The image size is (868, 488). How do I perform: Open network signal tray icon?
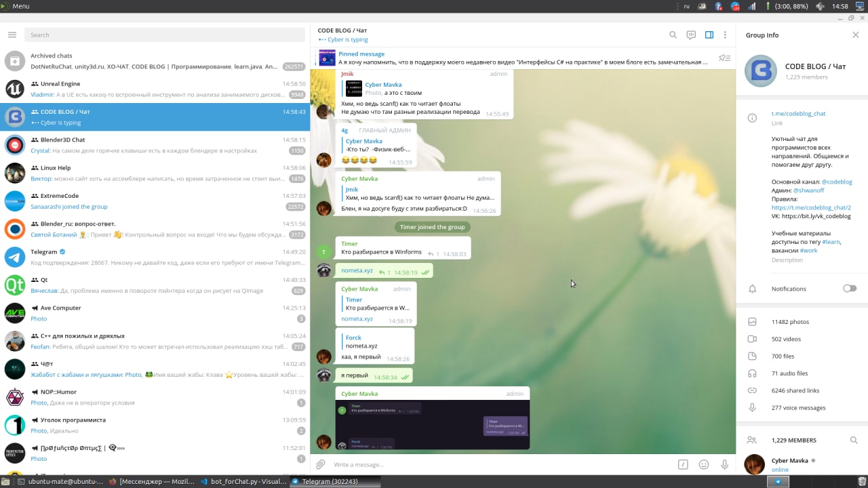point(751,6)
